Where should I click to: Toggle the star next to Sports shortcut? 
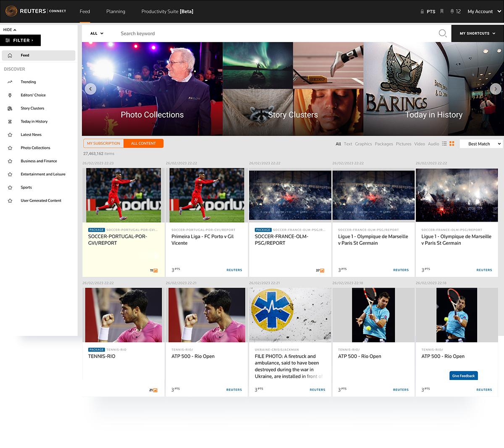tap(10, 187)
